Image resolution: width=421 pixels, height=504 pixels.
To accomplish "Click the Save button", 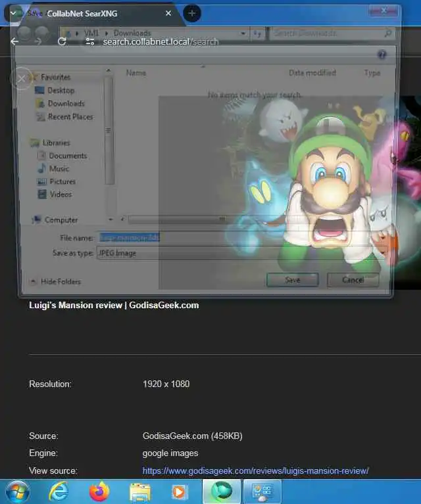I will (293, 280).
